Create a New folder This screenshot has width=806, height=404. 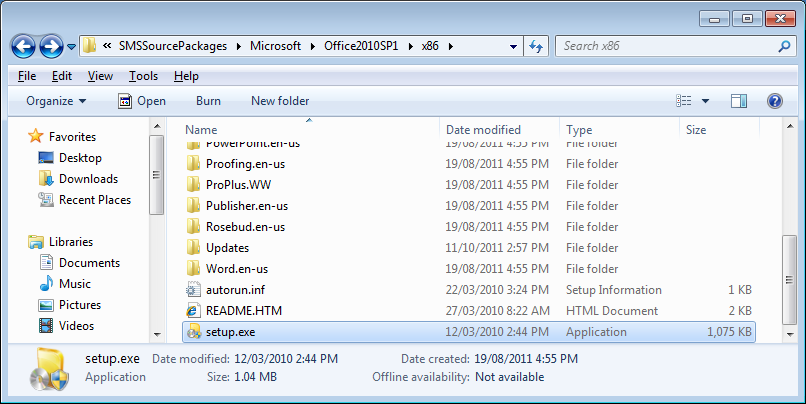point(280,101)
